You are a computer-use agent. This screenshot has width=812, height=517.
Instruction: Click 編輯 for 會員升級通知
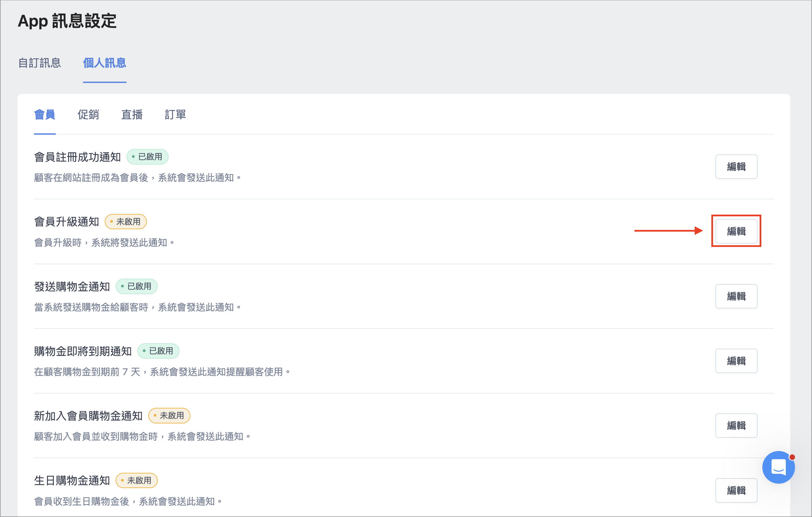736,231
